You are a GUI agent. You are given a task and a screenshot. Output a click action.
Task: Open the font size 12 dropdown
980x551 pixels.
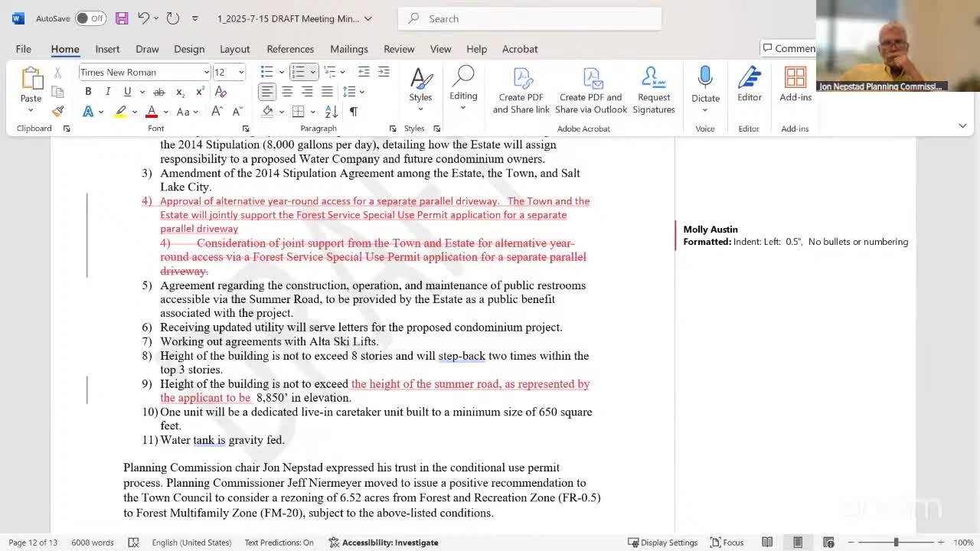(x=240, y=72)
